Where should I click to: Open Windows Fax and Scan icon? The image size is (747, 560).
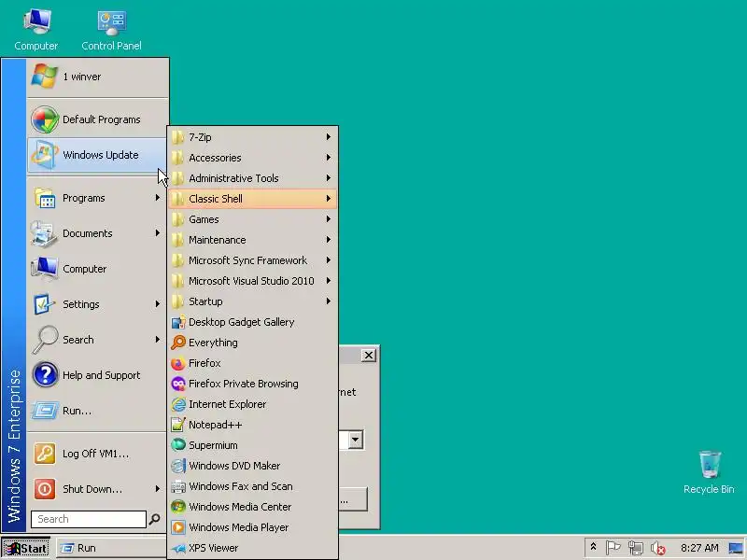177,486
